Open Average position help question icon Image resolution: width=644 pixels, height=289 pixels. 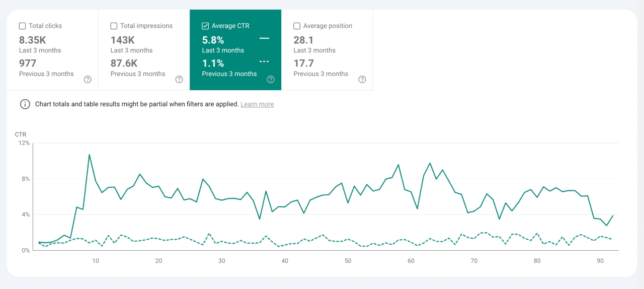tap(362, 80)
